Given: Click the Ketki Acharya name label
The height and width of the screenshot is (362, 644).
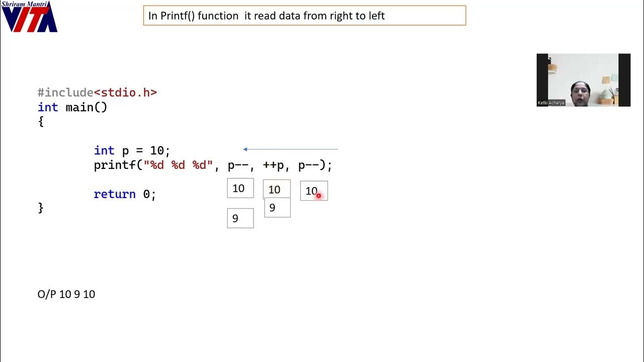Looking at the screenshot, I should coord(551,103).
